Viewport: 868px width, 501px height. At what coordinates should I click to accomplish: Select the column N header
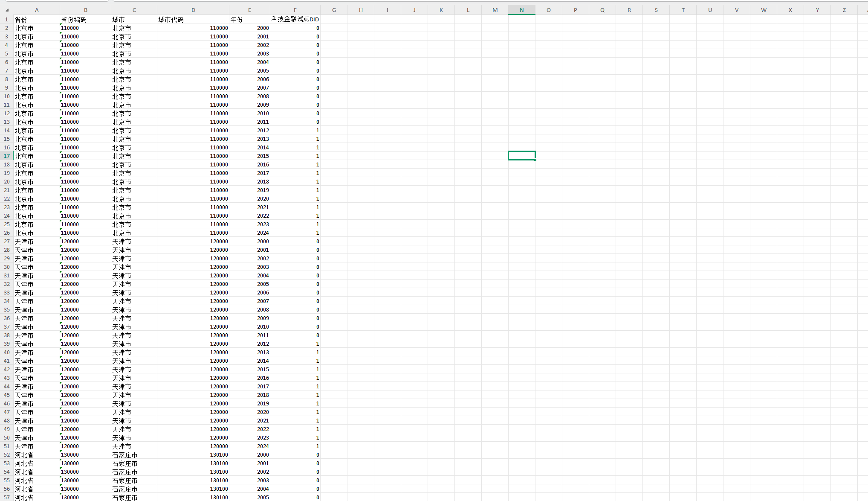point(521,10)
